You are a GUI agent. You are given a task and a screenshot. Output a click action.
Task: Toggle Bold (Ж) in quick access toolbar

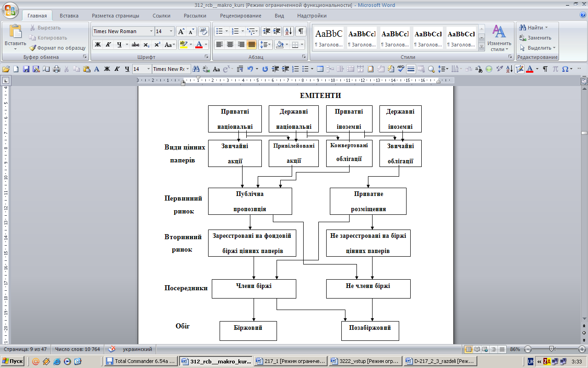pos(107,69)
